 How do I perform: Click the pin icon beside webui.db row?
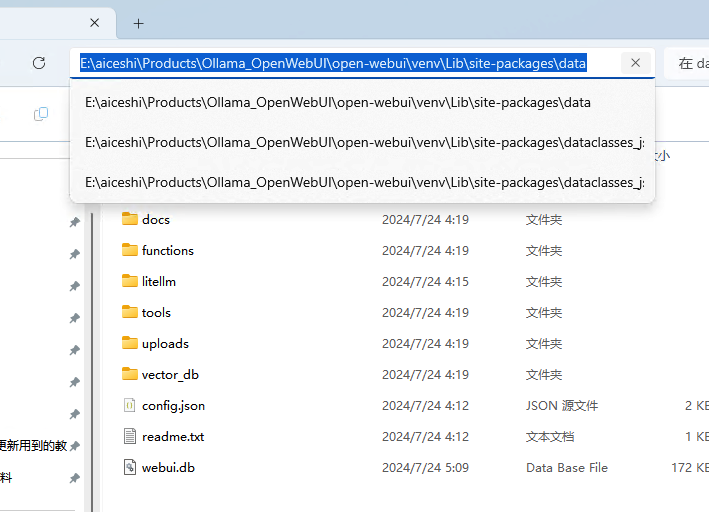[75, 478]
